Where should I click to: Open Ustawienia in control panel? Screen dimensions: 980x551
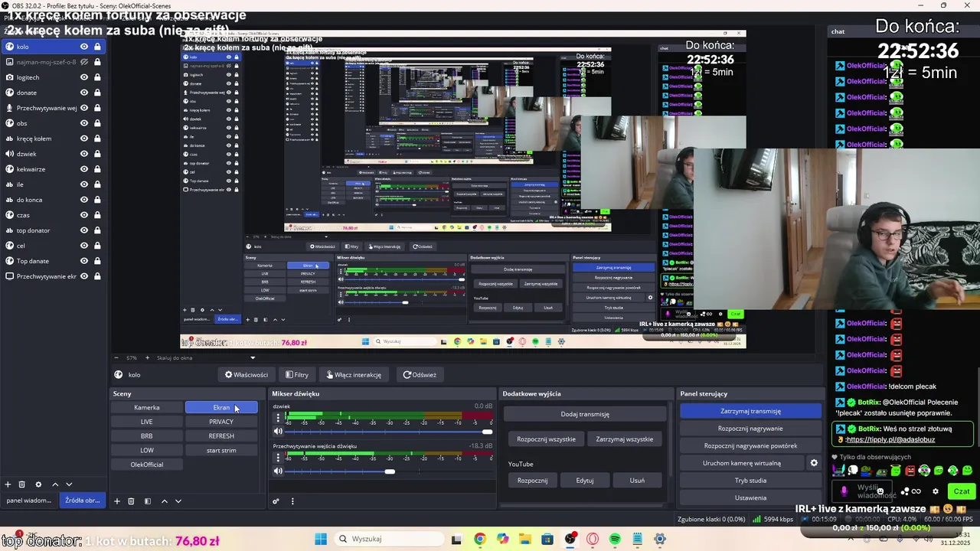(750, 497)
